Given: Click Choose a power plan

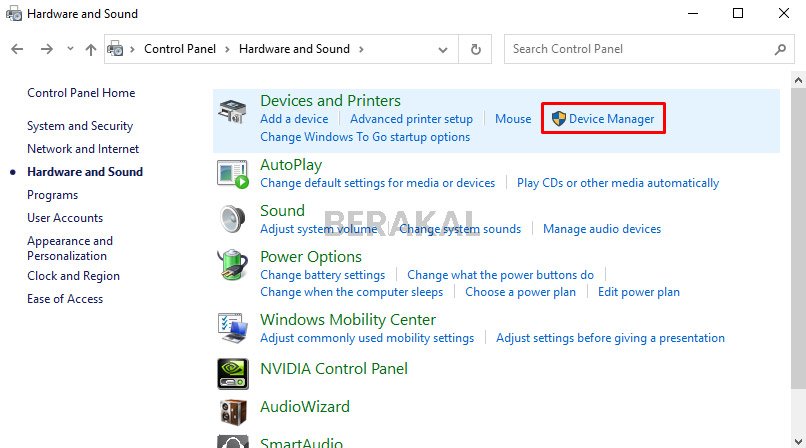Looking at the screenshot, I should click(520, 292).
